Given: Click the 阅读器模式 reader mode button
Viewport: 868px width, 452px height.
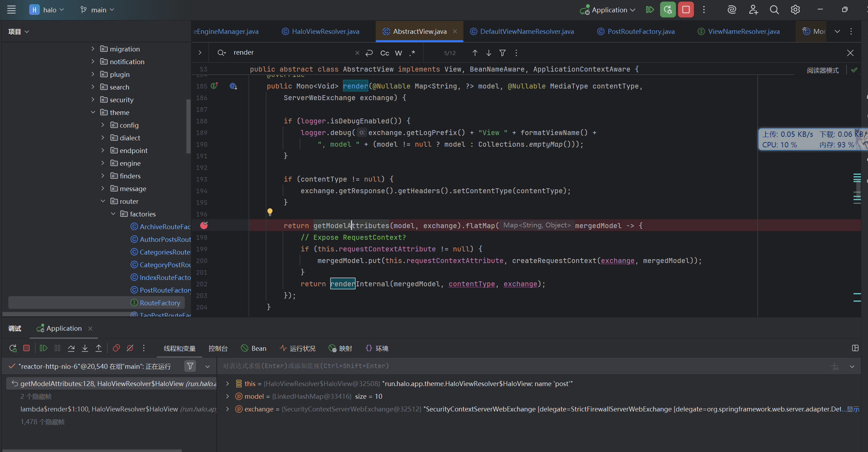Looking at the screenshot, I should (x=823, y=70).
